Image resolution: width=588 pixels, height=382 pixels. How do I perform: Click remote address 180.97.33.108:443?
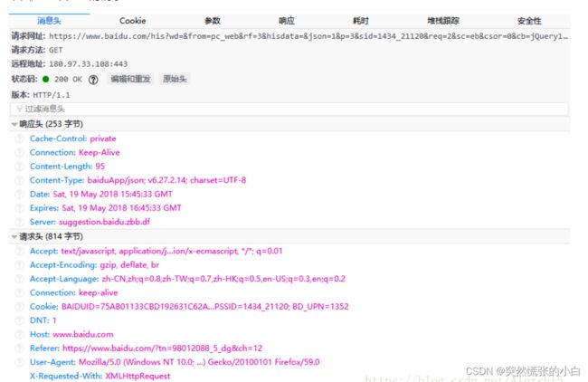coord(88,64)
